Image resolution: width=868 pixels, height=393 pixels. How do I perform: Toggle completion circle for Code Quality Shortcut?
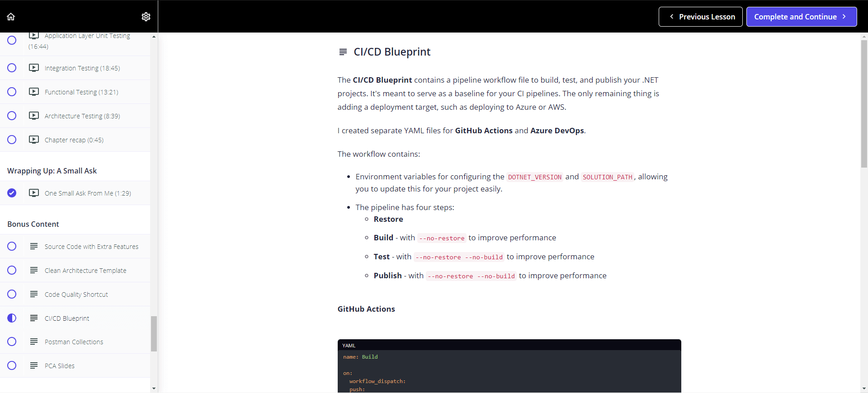click(12, 294)
